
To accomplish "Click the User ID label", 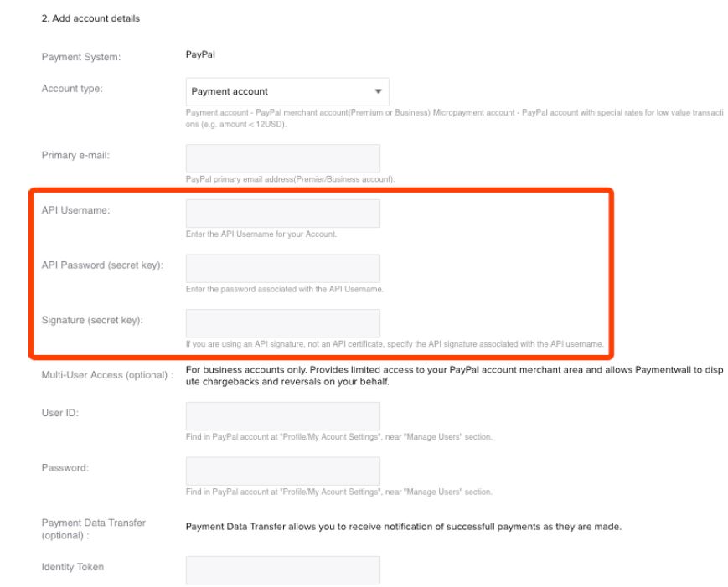I will coord(59,413).
